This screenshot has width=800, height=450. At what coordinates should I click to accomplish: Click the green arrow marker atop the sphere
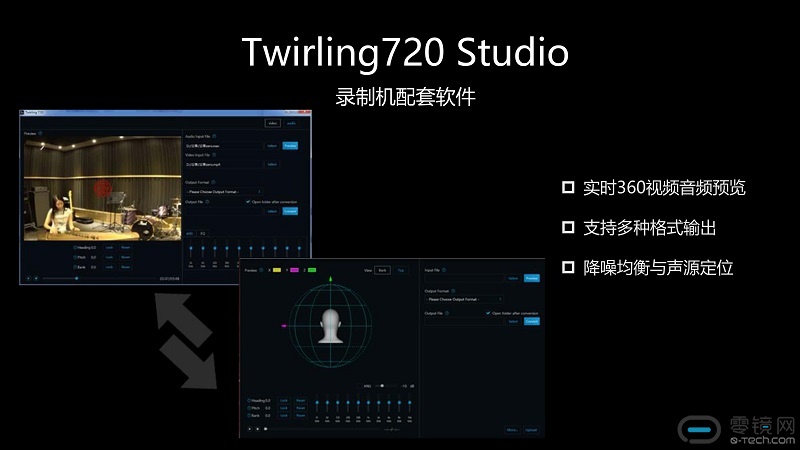click(x=331, y=279)
